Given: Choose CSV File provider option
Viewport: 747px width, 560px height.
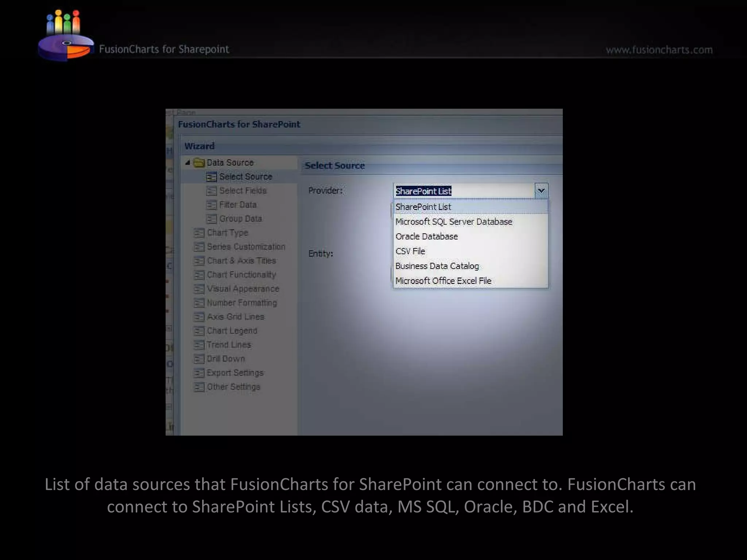Looking at the screenshot, I should click(x=471, y=251).
